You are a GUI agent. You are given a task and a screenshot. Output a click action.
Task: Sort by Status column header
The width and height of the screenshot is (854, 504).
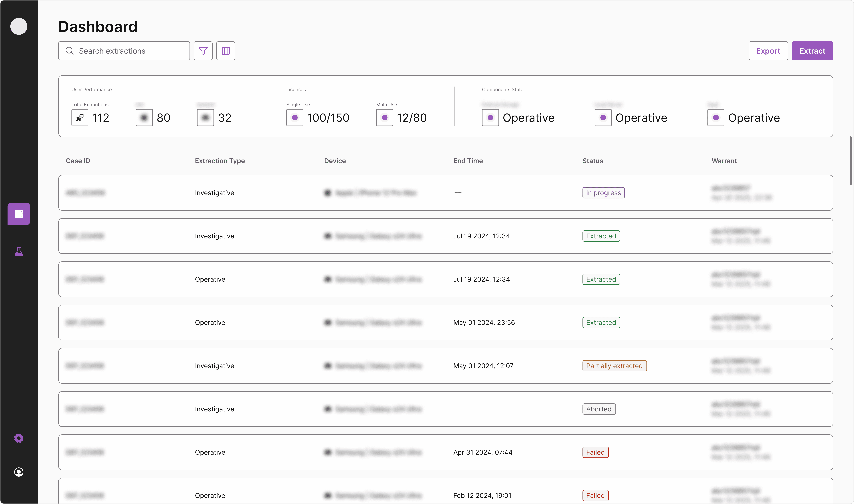tap(593, 161)
